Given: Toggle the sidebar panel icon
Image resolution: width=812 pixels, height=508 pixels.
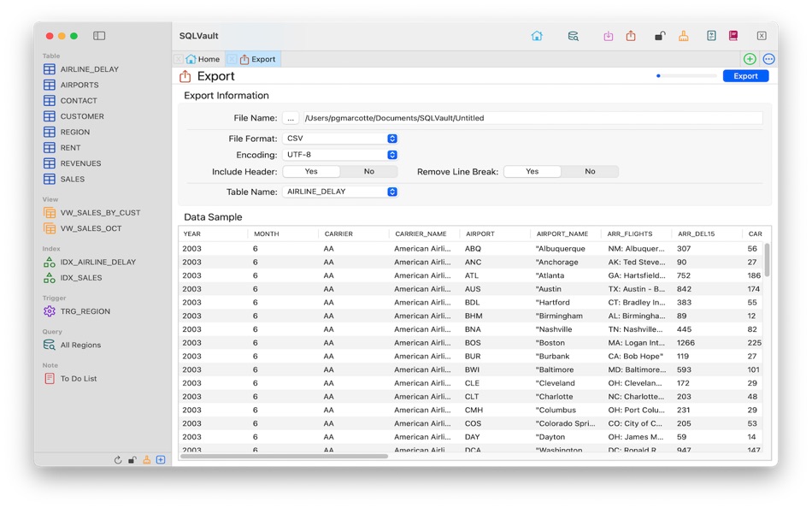Looking at the screenshot, I should pyautogui.click(x=99, y=36).
